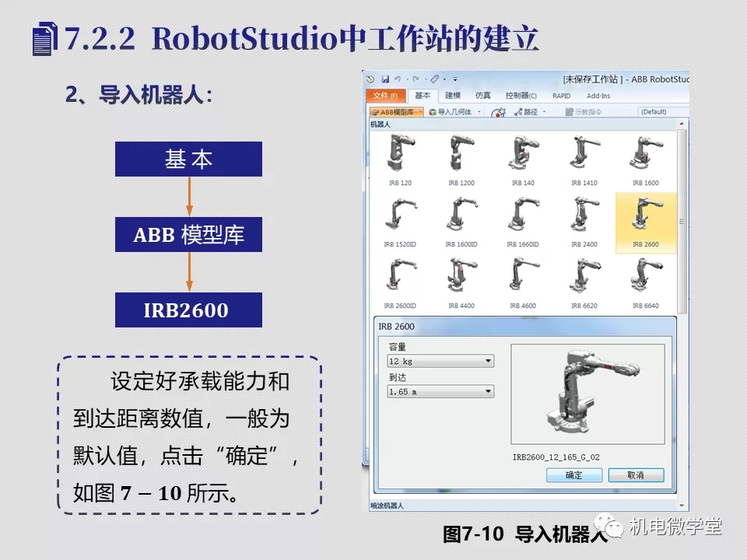Image resolution: width=747 pixels, height=560 pixels.
Task: Click the 路径 path button
Action: click(526, 112)
